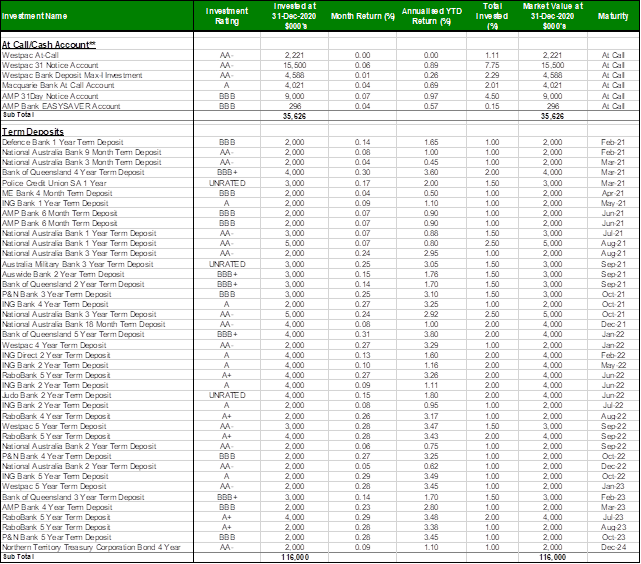This screenshot has height=564, width=641.
Task: Select the Month Return (%) column header
Action: 363,16
